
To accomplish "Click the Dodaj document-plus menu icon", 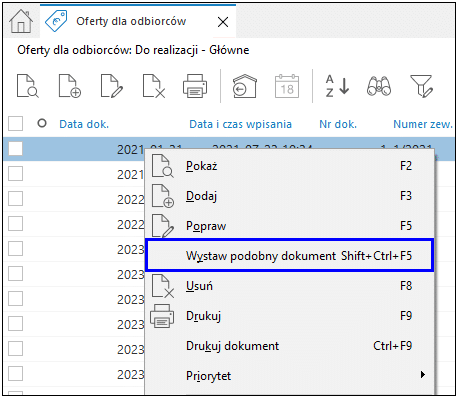I will pyautogui.click(x=163, y=196).
